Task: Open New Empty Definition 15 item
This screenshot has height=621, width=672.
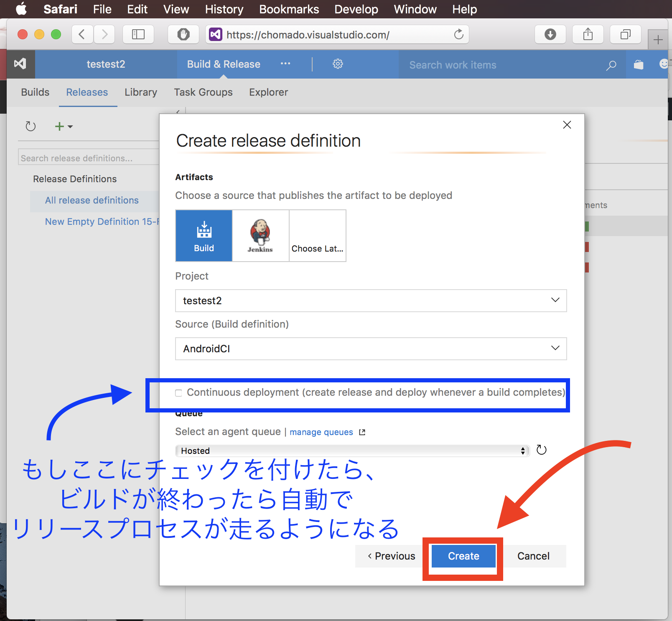Action: [x=102, y=221]
